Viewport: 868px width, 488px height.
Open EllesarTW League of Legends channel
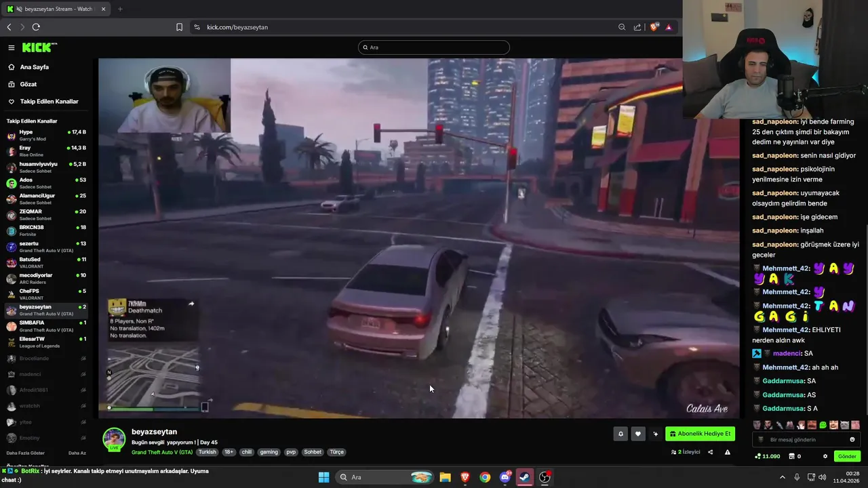coord(46,342)
